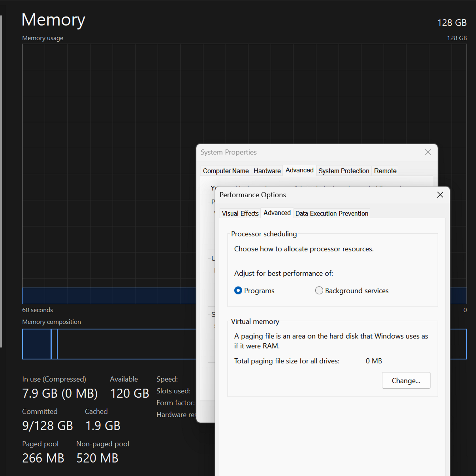This screenshot has height=476, width=476.
Task: Switch to Visual Effects tab in Performance Options
Action: (240, 213)
